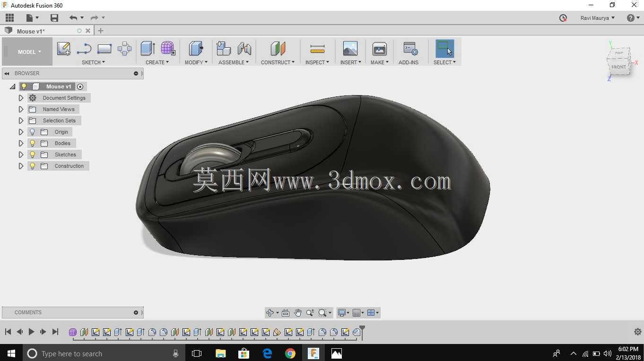
Task: Expand Comments panel with plus button
Action: click(x=136, y=312)
